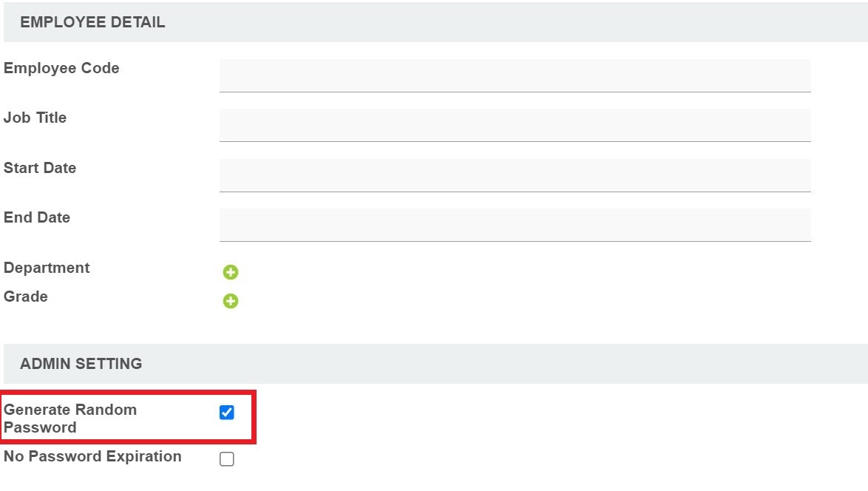The height and width of the screenshot is (491, 868).
Task: Select the Start Date input field
Action: (x=515, y=175)
